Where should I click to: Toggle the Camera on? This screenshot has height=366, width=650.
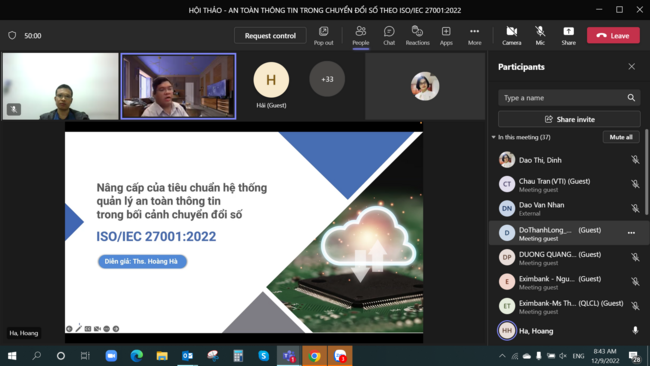click(512, 36)
